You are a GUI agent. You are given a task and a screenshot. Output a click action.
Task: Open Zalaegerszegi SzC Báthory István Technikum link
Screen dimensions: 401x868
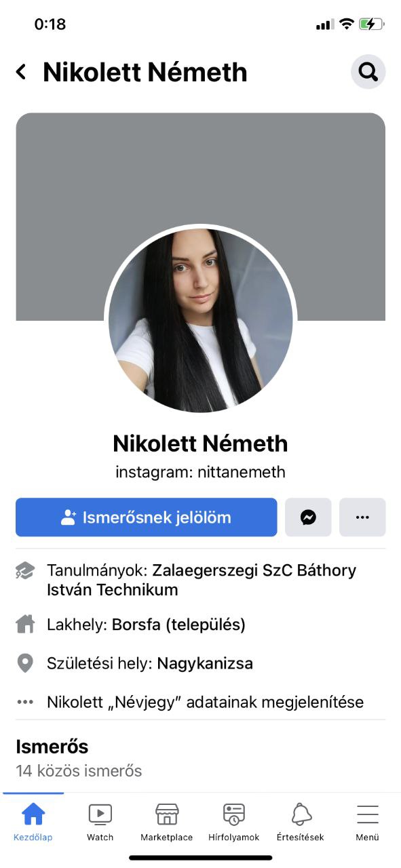(201, 580)
